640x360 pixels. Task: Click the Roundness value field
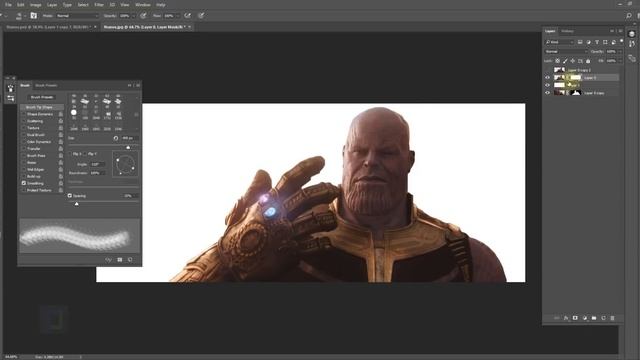[x=98, y=173]
